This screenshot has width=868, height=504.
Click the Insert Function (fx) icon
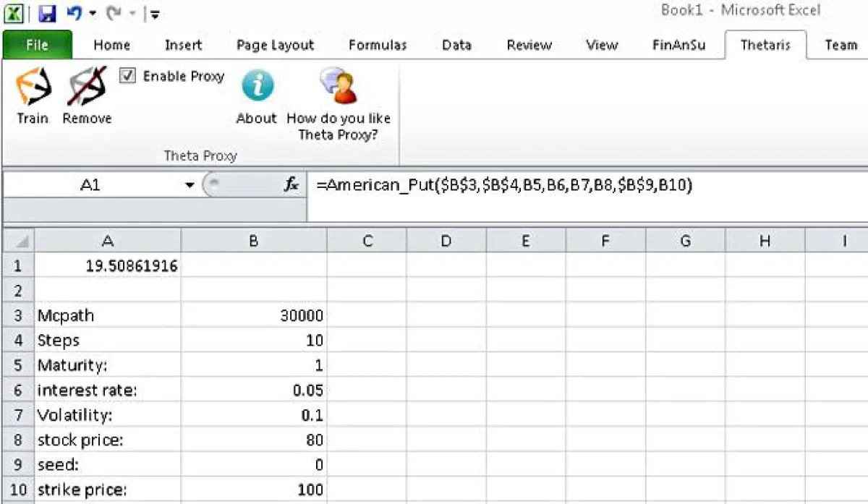(291, 185)
